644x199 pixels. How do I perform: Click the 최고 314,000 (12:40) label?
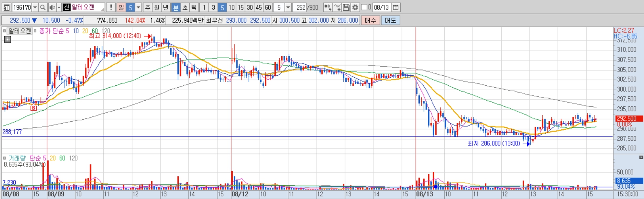115,36
